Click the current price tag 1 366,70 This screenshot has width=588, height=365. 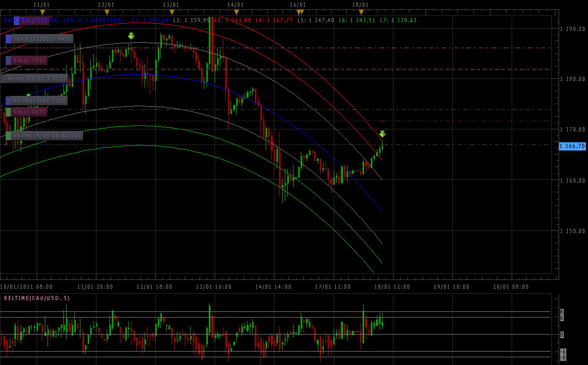[572, 146]
